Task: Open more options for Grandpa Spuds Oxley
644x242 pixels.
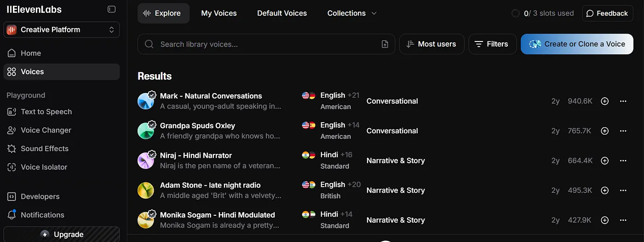Action: (x=623, y=131)
